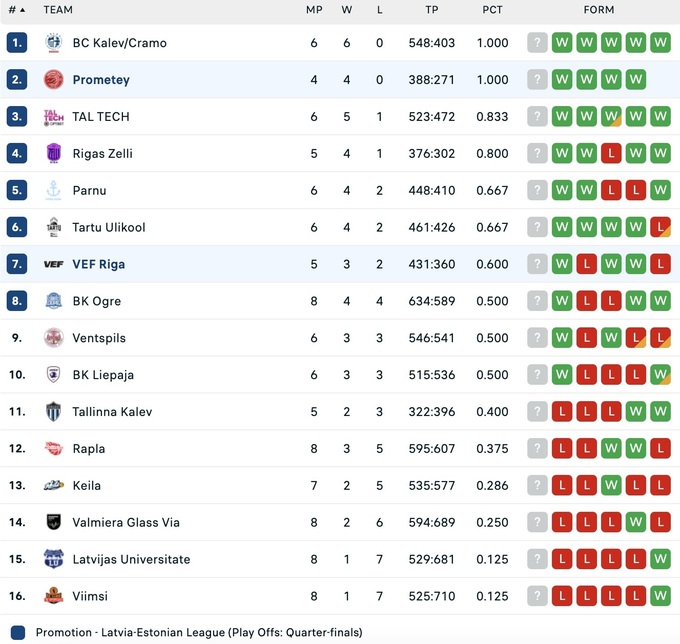The height and width of the screenshot is (644, 680).
Task: Click the Rigas Zelli team logo
Action: pos(53,154)
